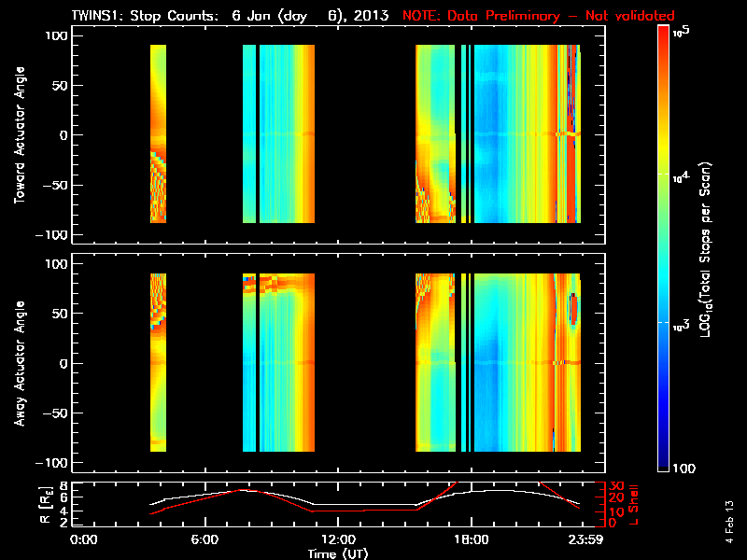Click the colorbar tick label 10^5
This screenshot has width=747, height=560.
coord(682,32)
